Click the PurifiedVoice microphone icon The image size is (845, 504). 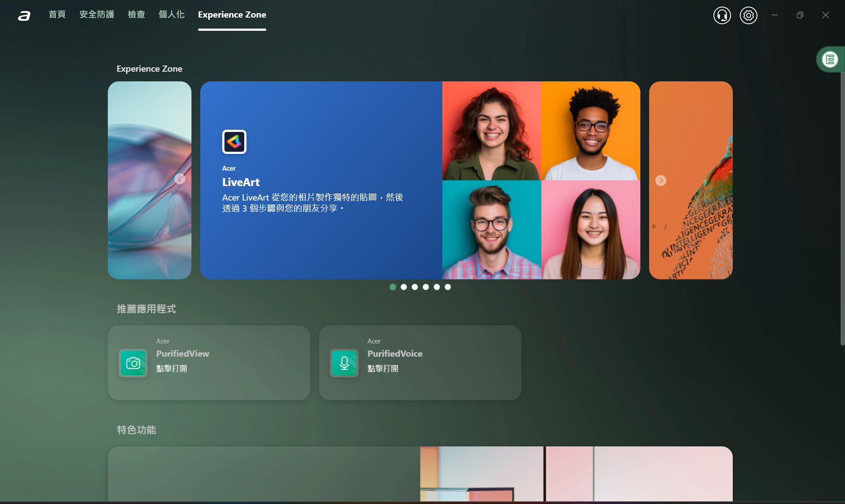coord(344,363)
